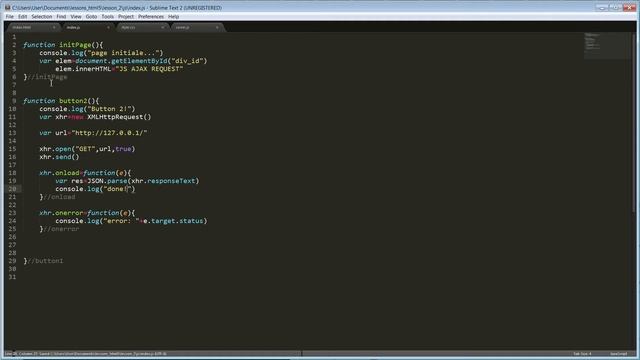The image size is (640, 360).
Task: Click the xhr.open("GET",url,true) line
Action: [87, 149]
